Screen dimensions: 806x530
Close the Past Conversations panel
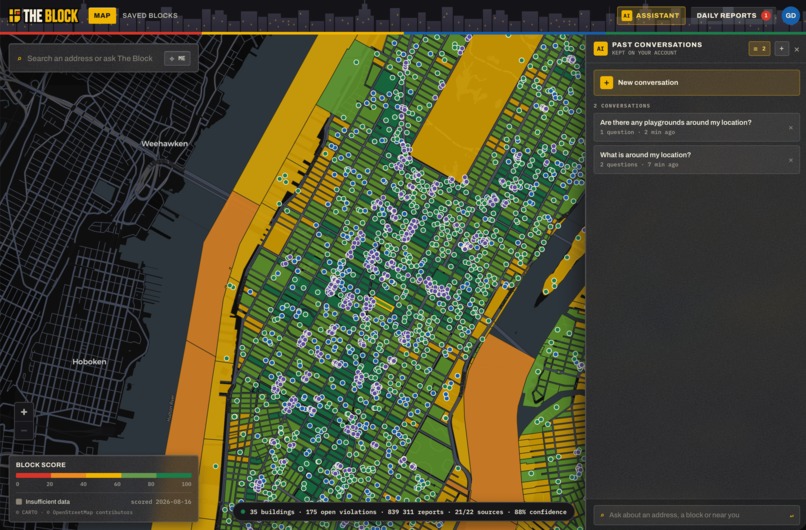tap(797, 49)
